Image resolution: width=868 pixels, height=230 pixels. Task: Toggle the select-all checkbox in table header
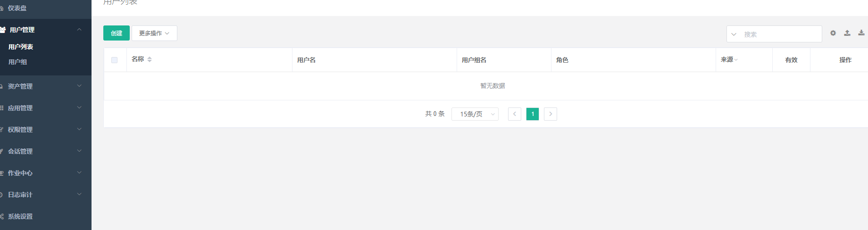click(x=114, y=60)
